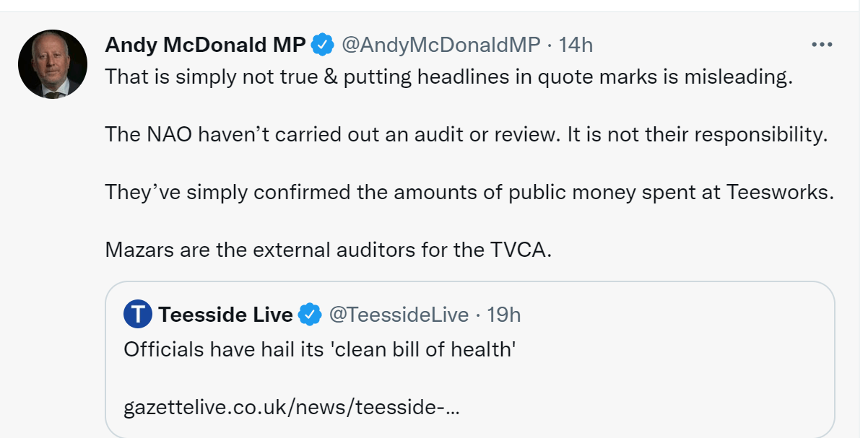868x438 pixels.
Task: Click the 19h quoted tweet timestamp
Action: (x=504, y=315)
